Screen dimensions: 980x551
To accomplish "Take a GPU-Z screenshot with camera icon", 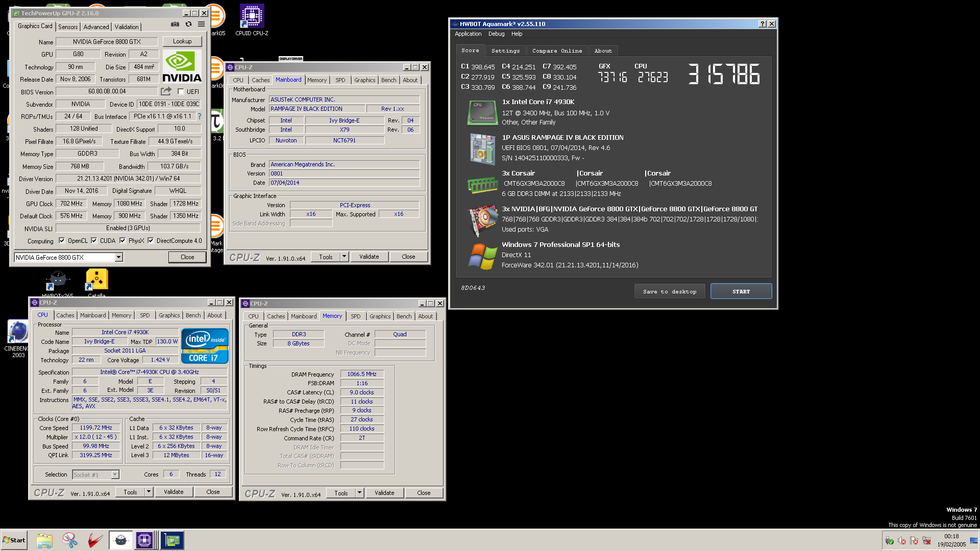I will pos(175,24).
